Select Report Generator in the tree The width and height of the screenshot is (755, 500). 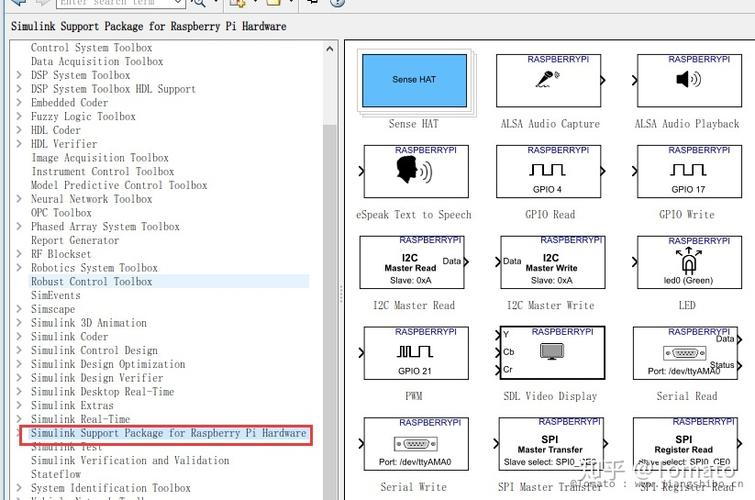point(75,240)
